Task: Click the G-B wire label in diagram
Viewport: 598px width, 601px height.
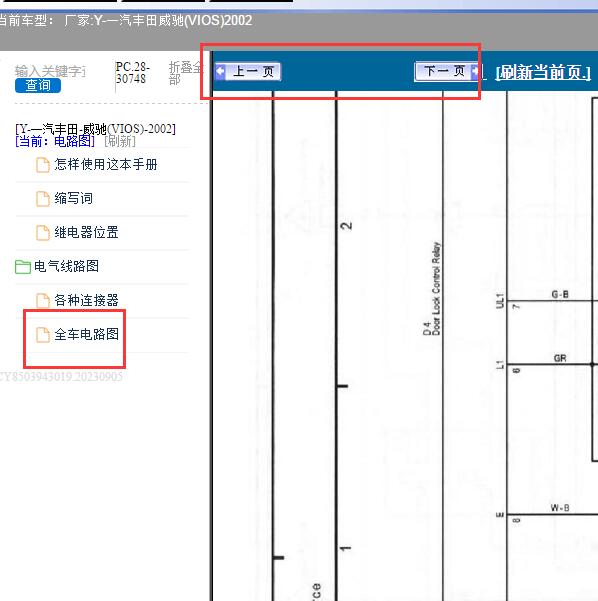Action: point(560,294)
